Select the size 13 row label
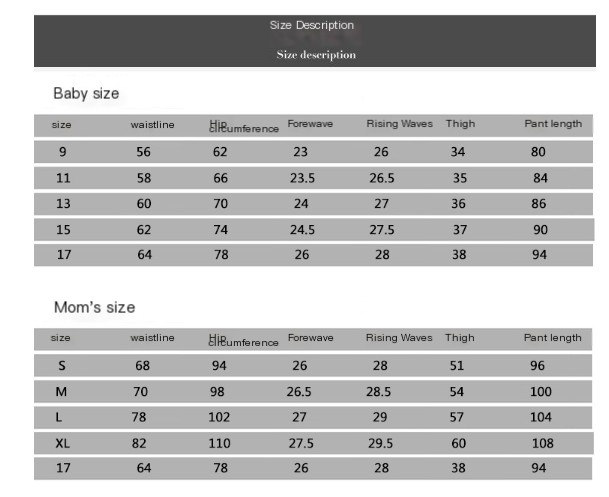609x497 pixels. click(62, 204)
